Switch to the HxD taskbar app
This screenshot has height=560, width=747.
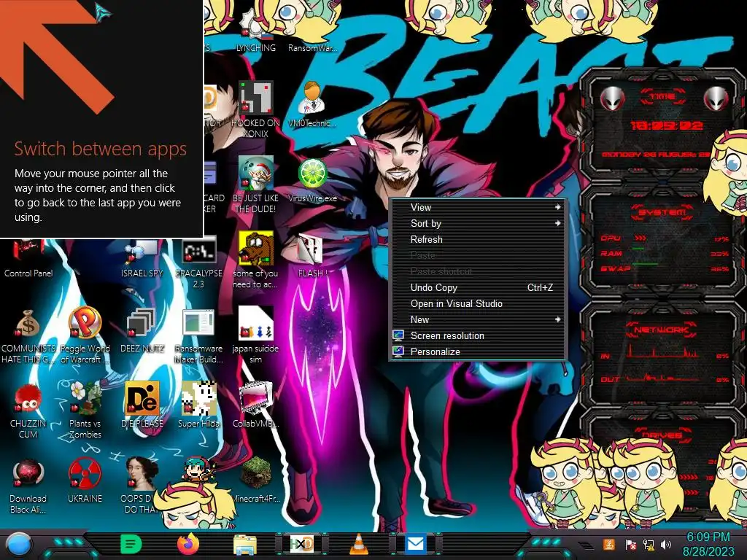(302, 544)
